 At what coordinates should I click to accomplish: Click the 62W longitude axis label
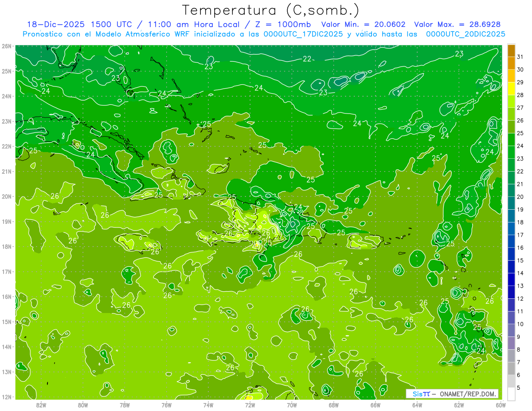[x=459, y=405]
